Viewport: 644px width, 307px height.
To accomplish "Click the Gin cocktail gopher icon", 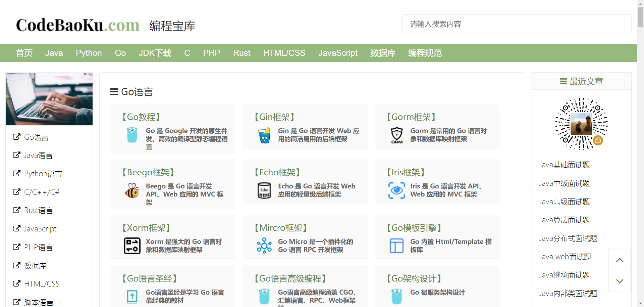I will 264,135.
